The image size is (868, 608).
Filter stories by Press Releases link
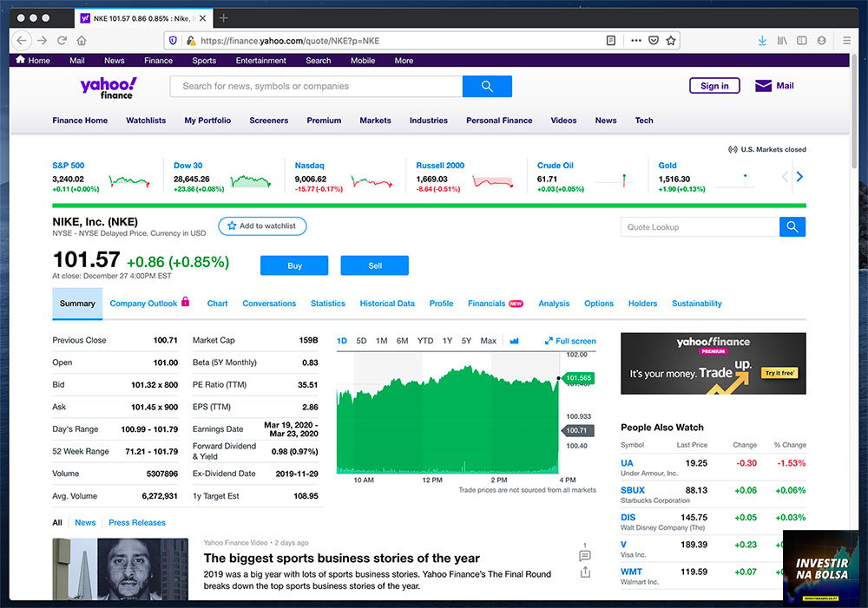click(x=137, y=522)
